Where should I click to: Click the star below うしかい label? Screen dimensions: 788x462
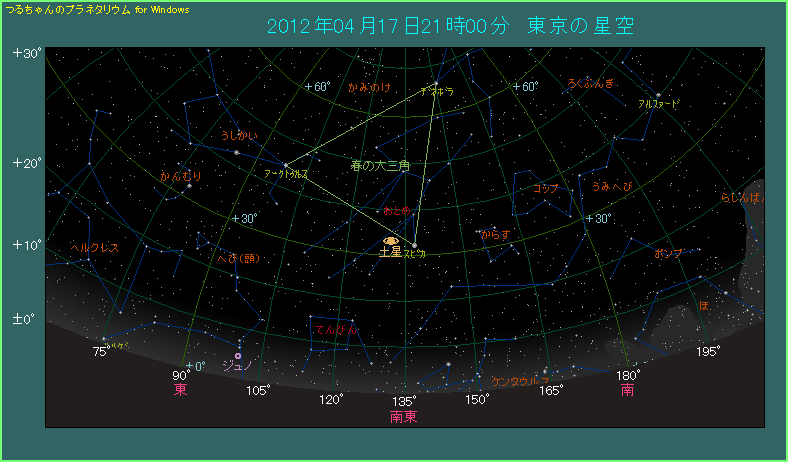[237, 152]
